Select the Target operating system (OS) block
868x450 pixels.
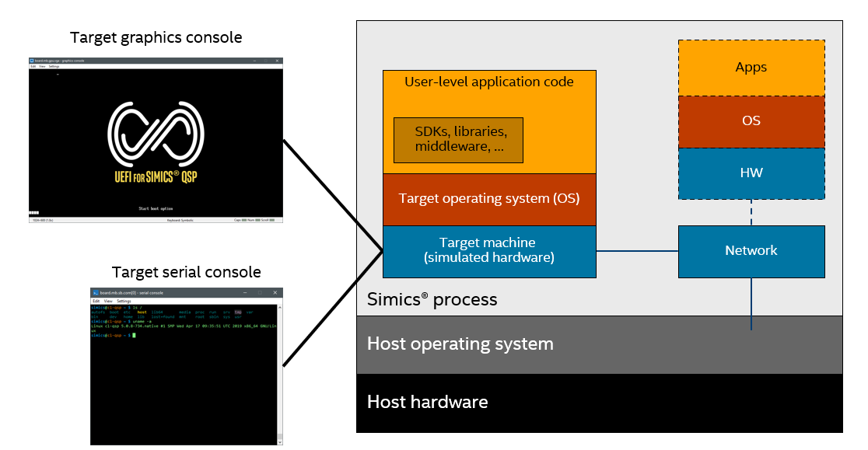click(x=489, y=200)
